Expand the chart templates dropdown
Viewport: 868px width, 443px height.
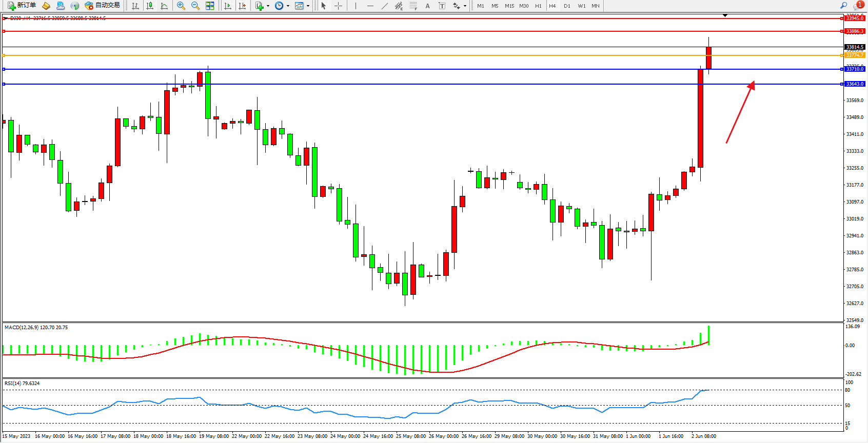click(x=308, y=6)
